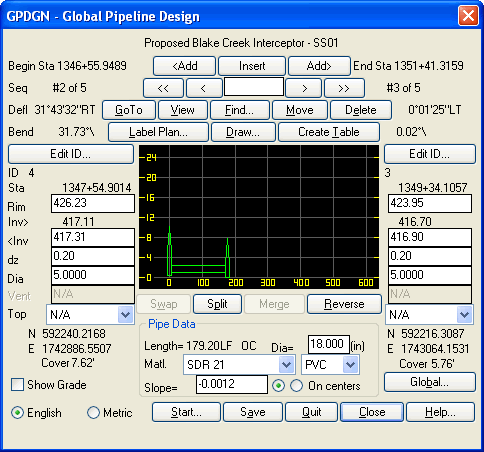484x452 pixels.
Task: Click into the Slope value field
Action: 232,384
